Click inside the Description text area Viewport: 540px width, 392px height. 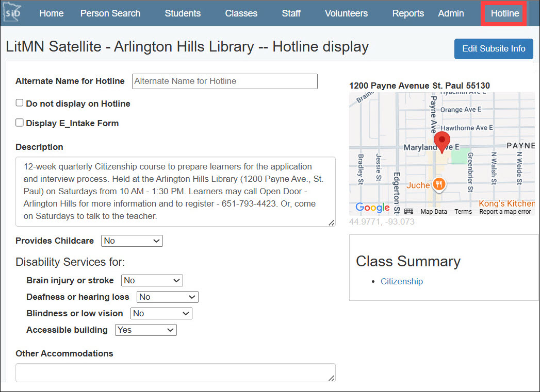(175, 191)
